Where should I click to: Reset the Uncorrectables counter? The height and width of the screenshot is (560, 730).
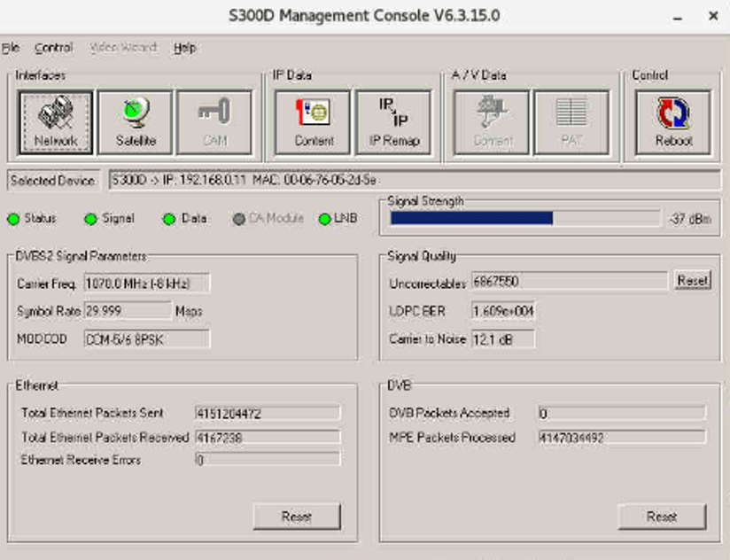pyautogui.click(x=692, y=280)
